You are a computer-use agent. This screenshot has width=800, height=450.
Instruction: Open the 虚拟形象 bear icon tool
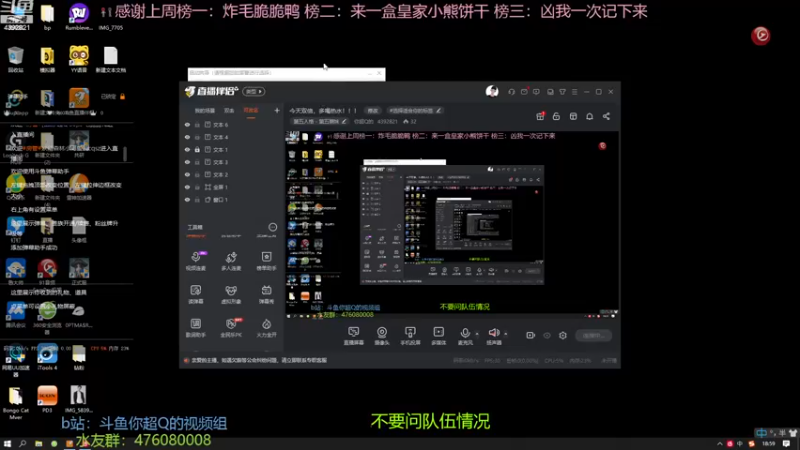click(231, 294)
